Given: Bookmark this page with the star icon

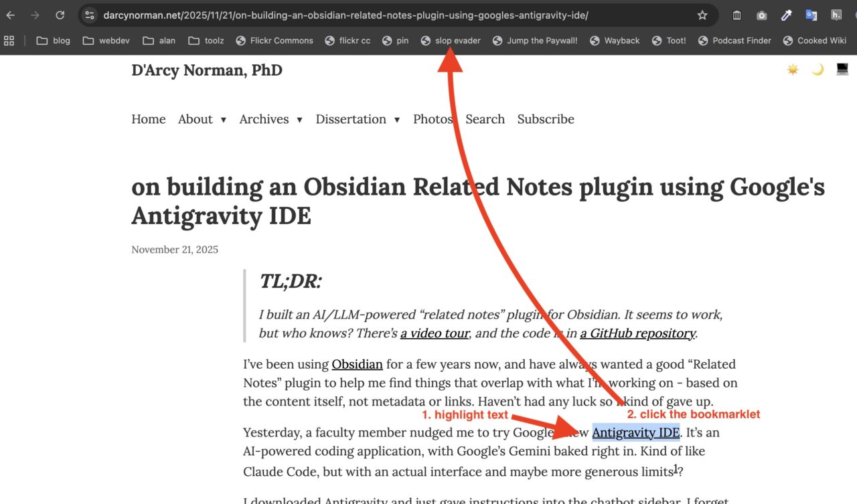Looking at the screenshot, I should [x=702, y=15].
